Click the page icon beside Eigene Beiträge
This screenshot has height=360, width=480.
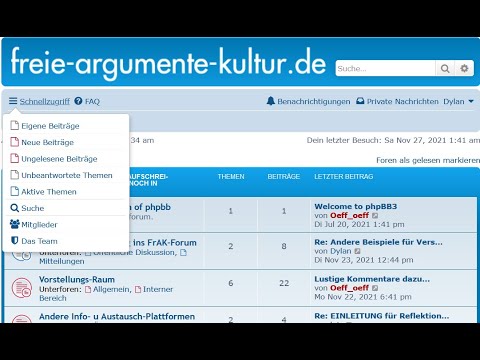coord(14,125)
